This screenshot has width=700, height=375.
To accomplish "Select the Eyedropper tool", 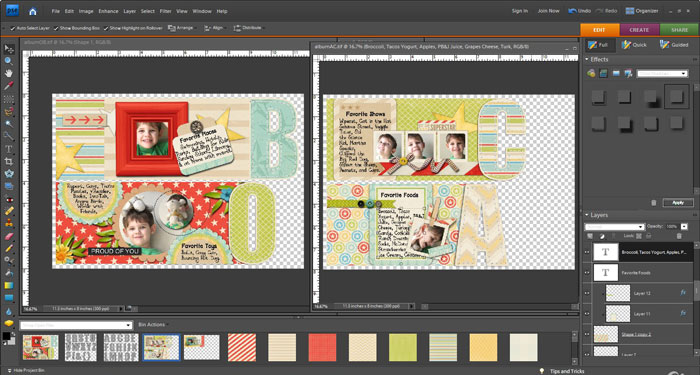I will 8,86.
